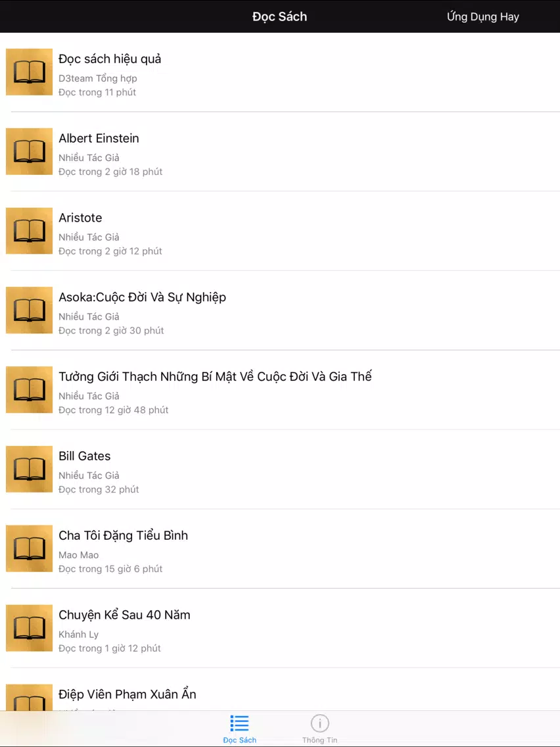This screenshot has height=747, width=560.
Task: Open the book titled Albert Einstein
Action: tap(99, 138)
